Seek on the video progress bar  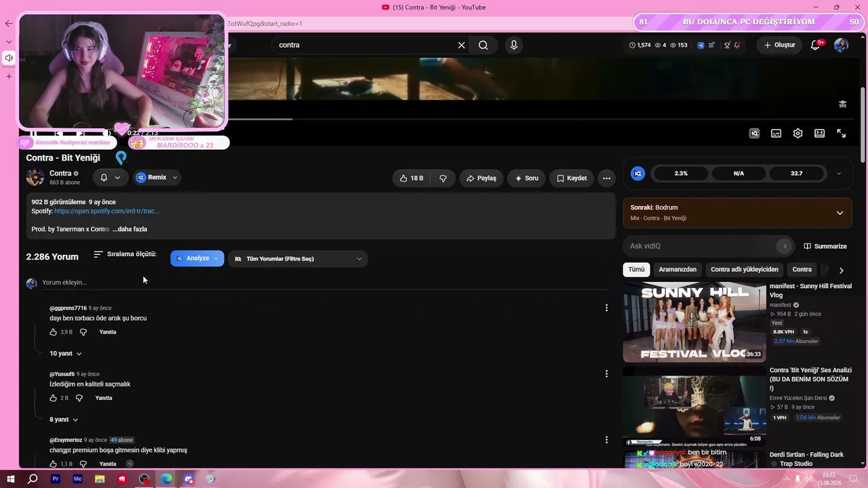(434, 119)
